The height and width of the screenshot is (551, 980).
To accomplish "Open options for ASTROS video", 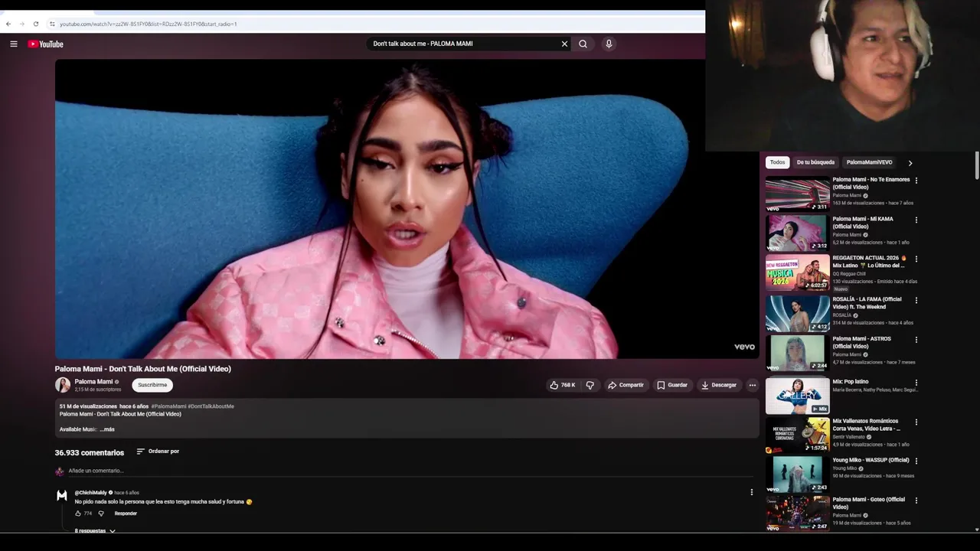I will click(x=916, y=340).
